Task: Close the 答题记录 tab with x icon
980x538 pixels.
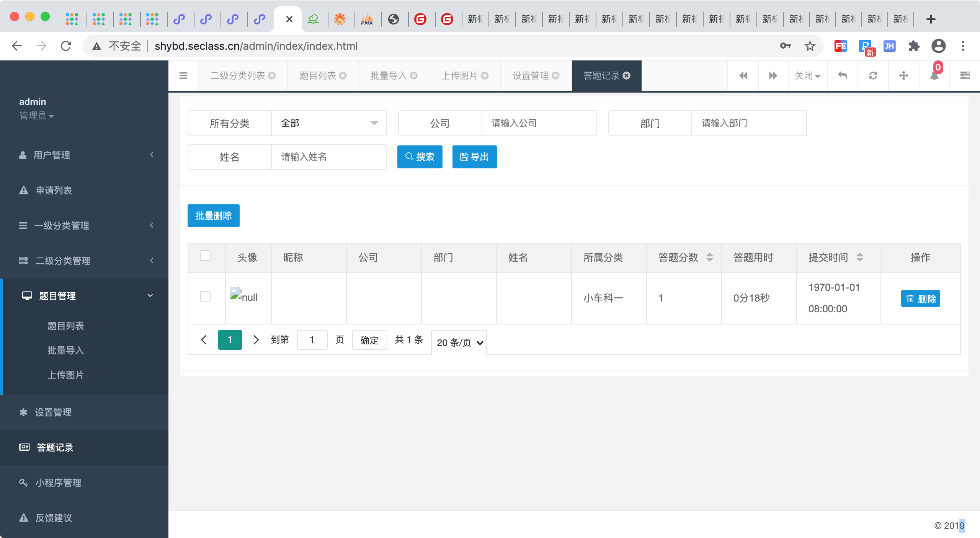Action: [x=627, y=76]
